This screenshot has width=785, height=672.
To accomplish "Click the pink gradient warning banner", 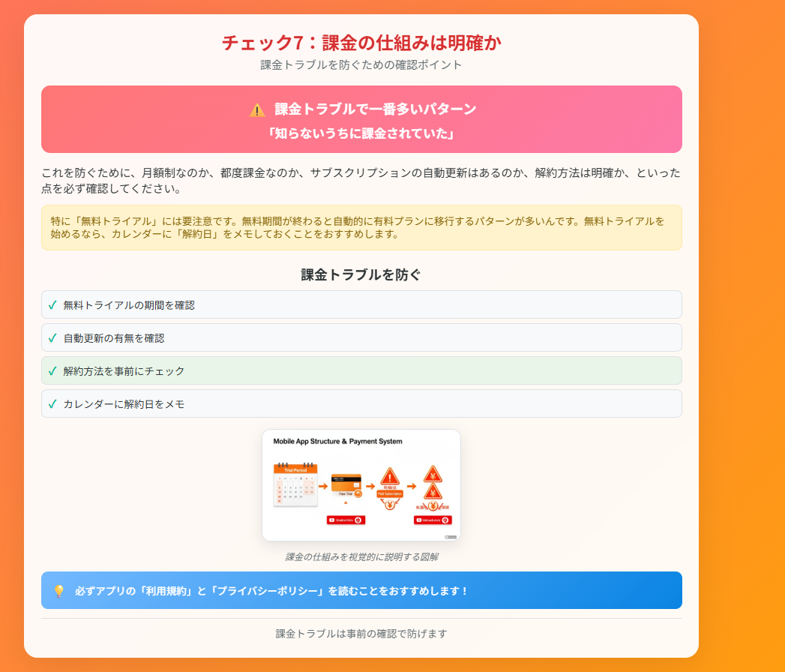I will pos(361,119).
